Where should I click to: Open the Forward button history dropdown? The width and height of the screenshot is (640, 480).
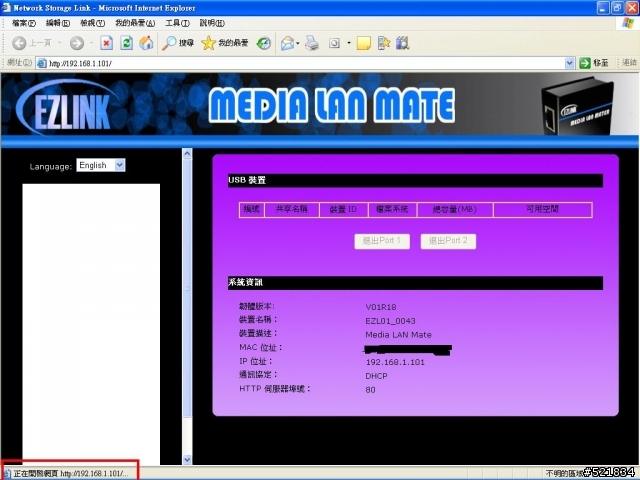91,43
